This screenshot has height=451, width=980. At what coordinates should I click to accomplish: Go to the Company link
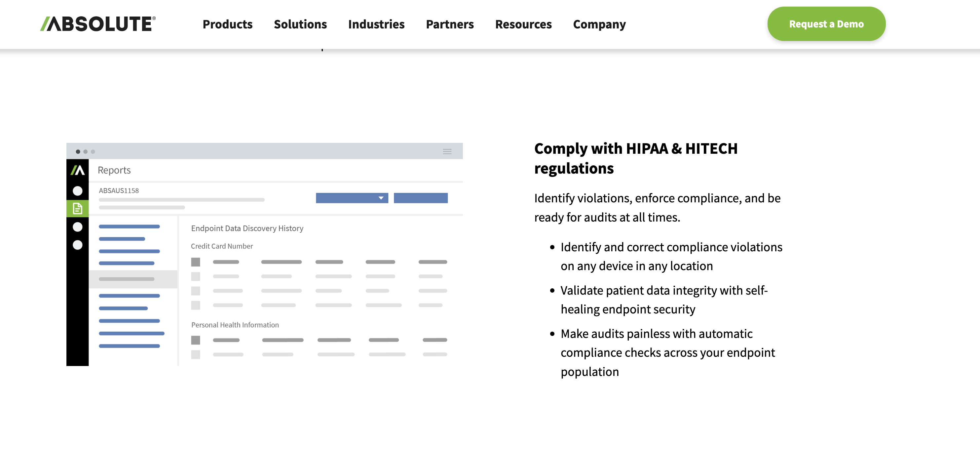(x=599, y=24)
